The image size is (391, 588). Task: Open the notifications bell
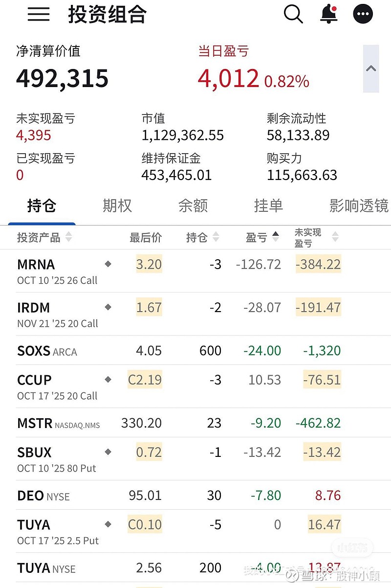[329, 14]
